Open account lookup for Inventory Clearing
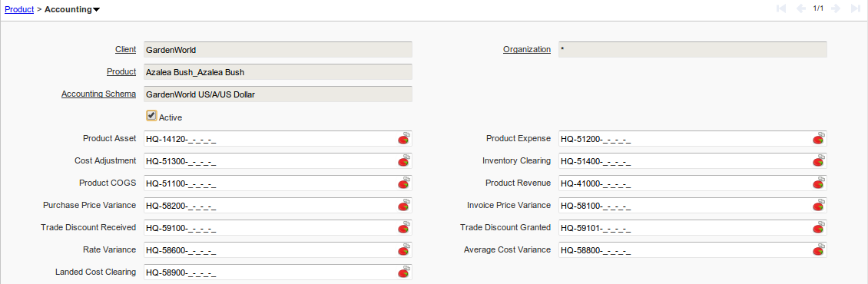The image size is (868, 284). coord(820,160)
